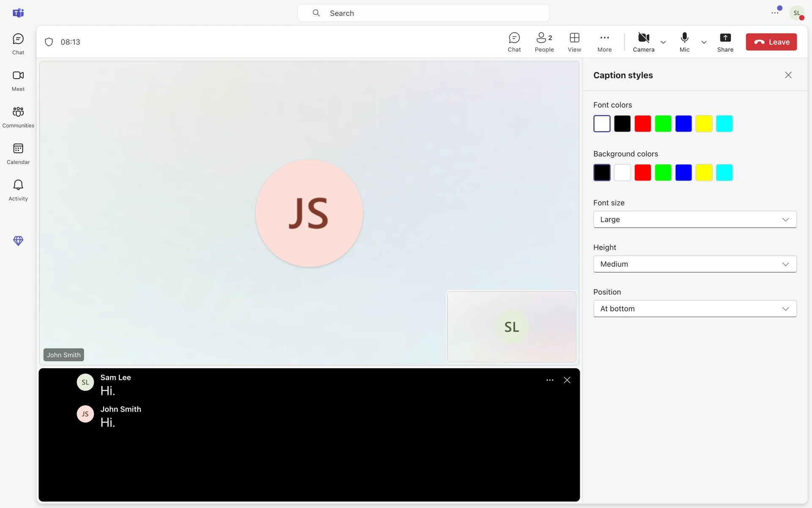The image size is (812, 508).
Task: Click the Search field at top
Action: pos(423,13)
